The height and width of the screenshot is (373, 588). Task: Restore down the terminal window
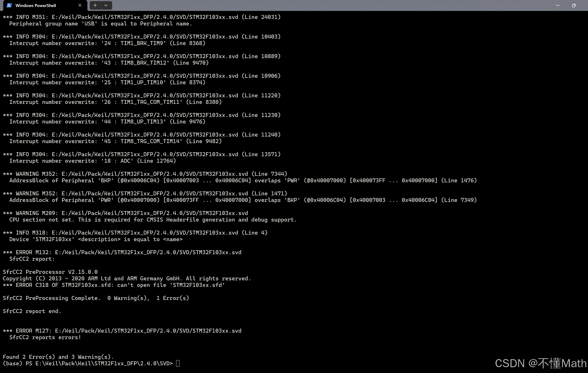(x=574, y=5)
